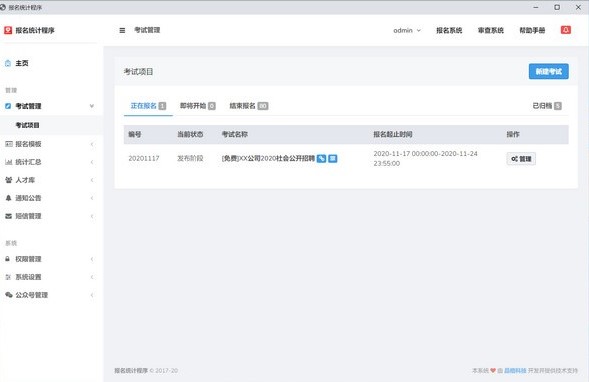Image resolution: width=589 pixels, height=382 pixels.
Task: Open the 人才库 sidebar item
Action: [x=51, y=180]
